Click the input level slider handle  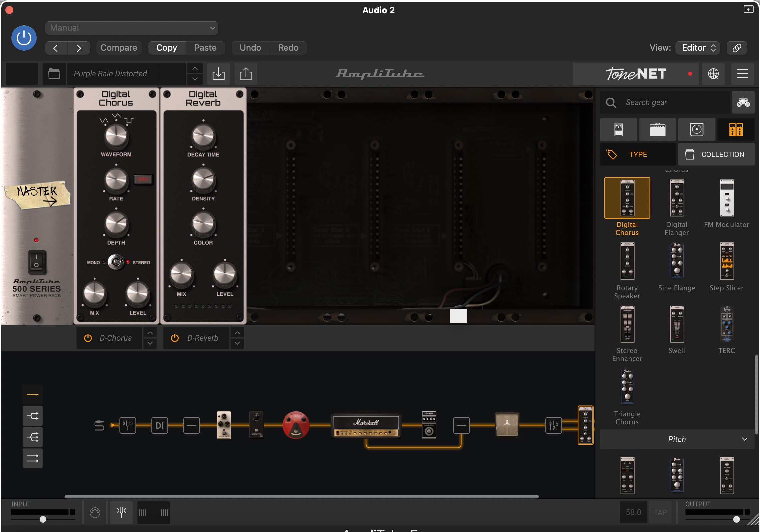tap(43, 519)
